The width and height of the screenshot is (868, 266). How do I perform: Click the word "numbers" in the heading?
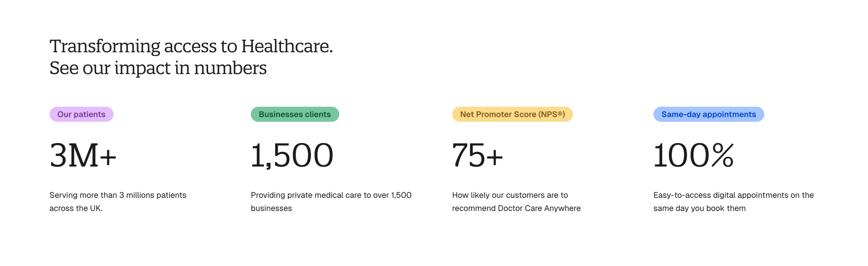tap(230, 68)
